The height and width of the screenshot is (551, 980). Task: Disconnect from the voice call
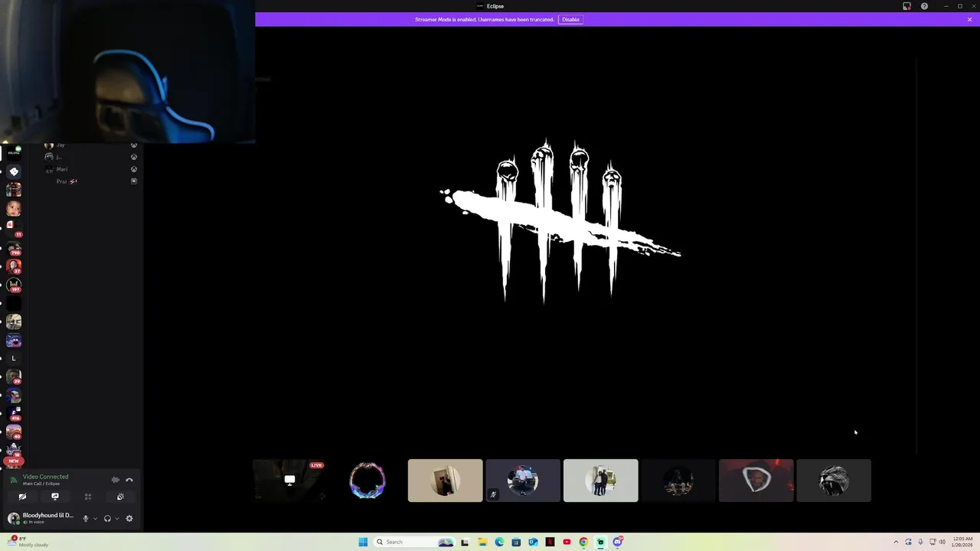click(129, 480)
